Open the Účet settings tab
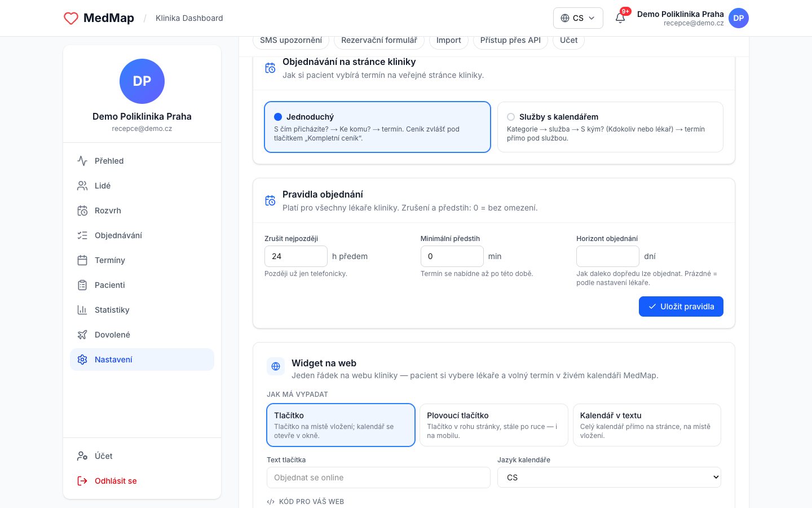 [x=568, y=41]
